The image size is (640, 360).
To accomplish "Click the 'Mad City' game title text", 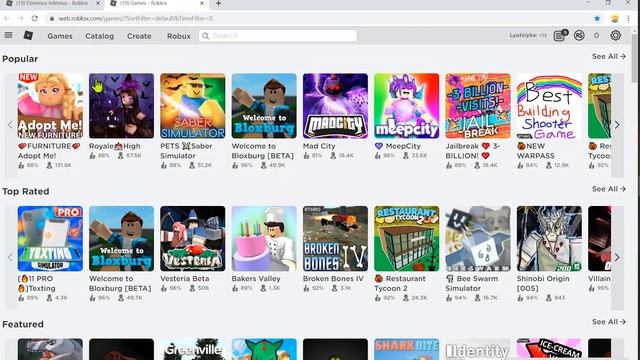I will (x=319, y=146).
